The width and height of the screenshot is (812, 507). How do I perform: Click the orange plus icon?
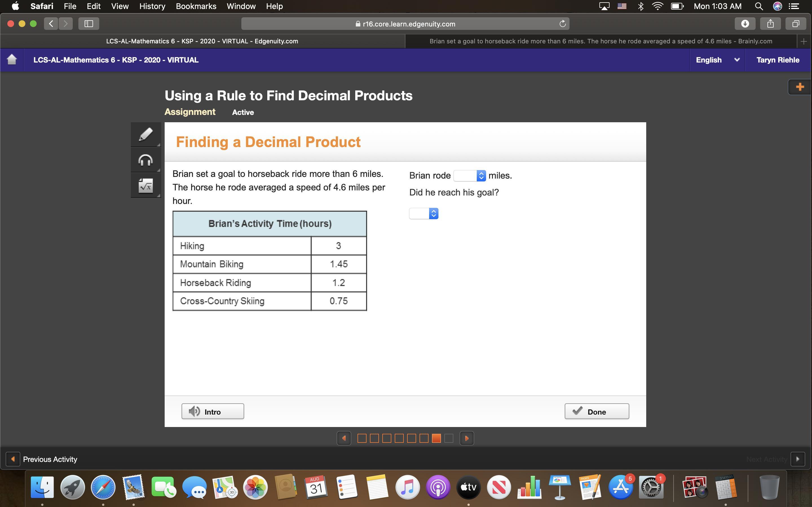click(x=800, y=87)
